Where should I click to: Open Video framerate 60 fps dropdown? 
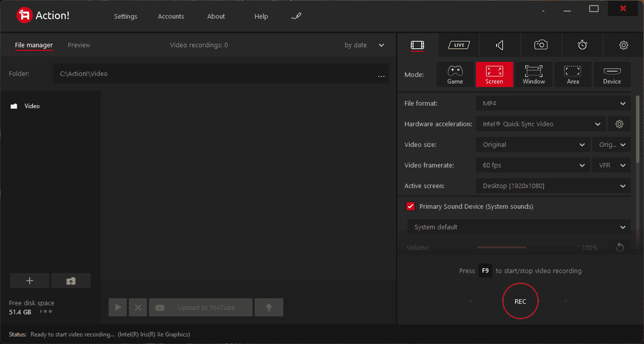533,165
